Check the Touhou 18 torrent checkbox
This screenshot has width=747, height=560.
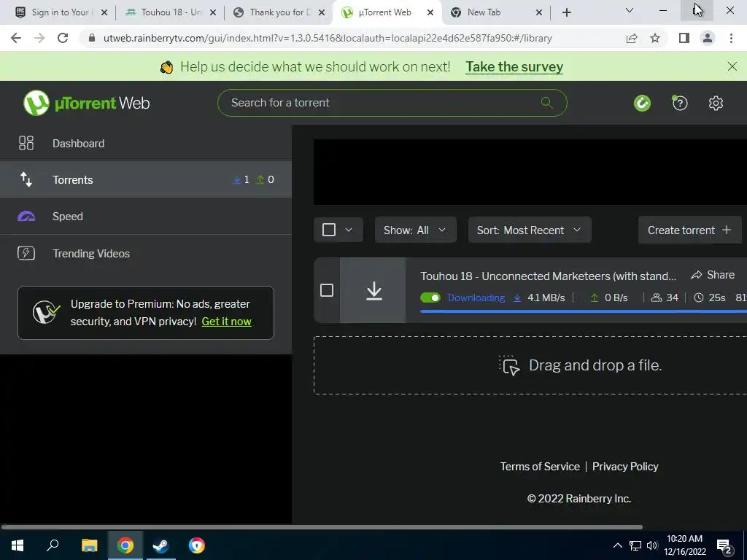[x=327, y=290]
